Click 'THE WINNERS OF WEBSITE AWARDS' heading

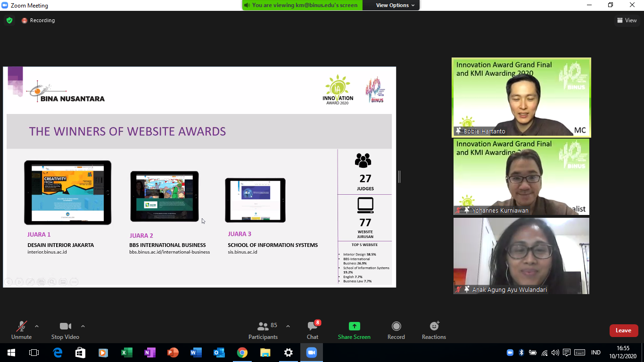pyautogui.click(x=127, y=131)
